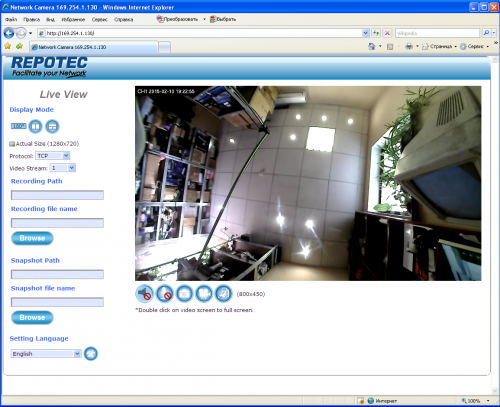Select the Network Camera 169.254.1.130 browser tab

coord(94,47)
